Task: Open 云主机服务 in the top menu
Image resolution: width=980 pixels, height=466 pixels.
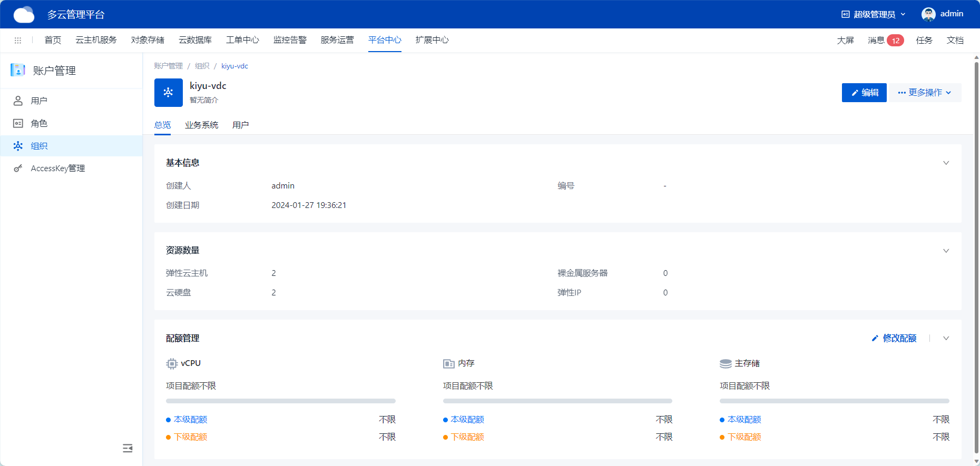Action: tap(96, 40)
